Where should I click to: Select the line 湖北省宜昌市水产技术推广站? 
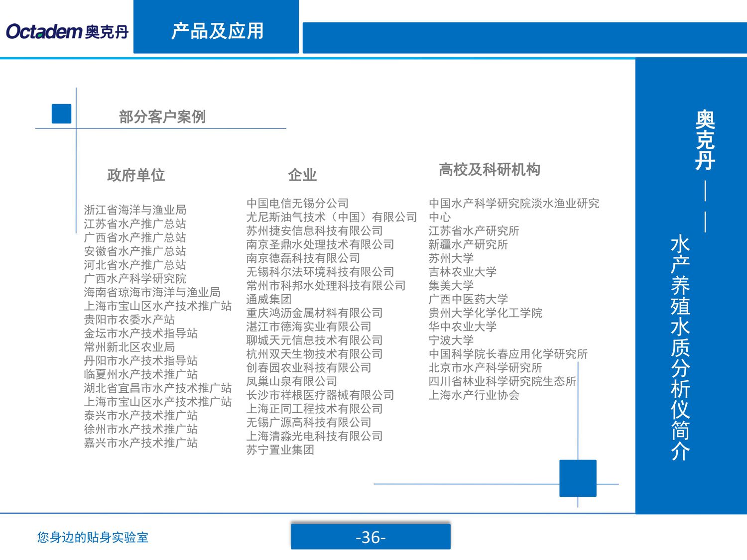tap(158, 388)
